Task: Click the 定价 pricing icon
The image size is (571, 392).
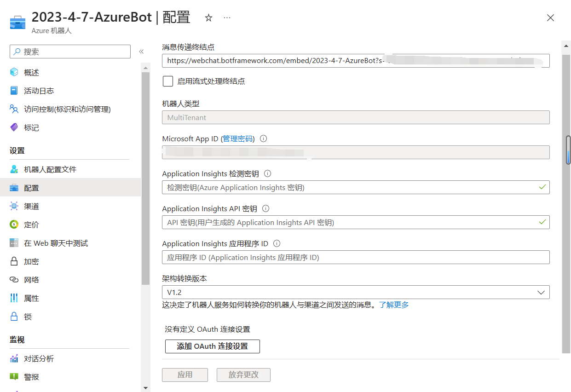Action: point(14,225)
